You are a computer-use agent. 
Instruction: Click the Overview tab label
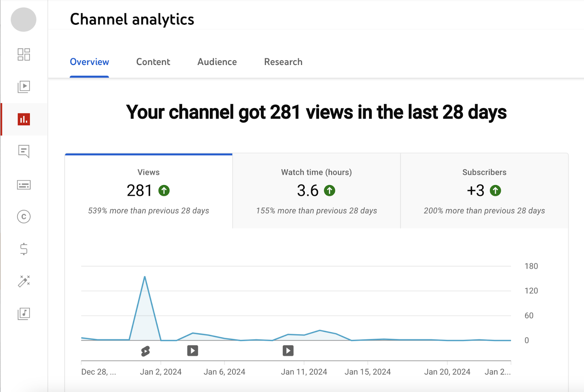(x=89, y=62)
